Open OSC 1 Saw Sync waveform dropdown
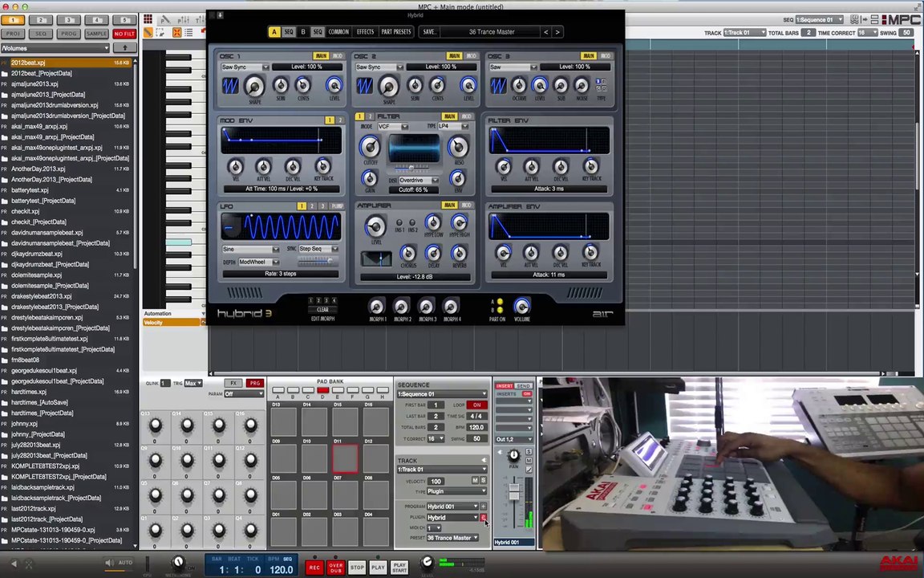 tap(245, 67)
